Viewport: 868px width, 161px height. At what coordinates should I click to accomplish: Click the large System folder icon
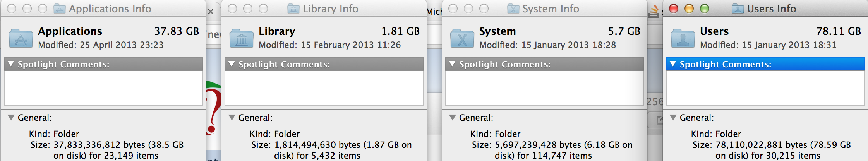pos(462,38)
